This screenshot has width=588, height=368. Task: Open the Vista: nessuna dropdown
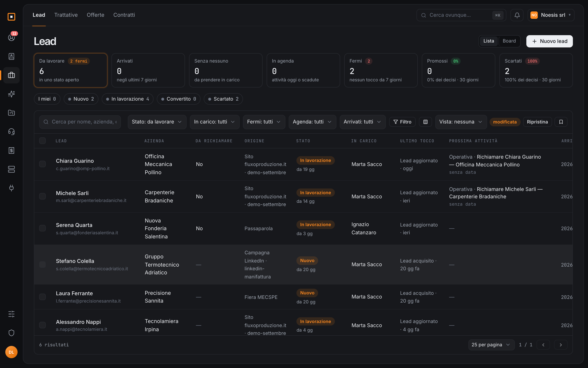(x=461, y=122)
